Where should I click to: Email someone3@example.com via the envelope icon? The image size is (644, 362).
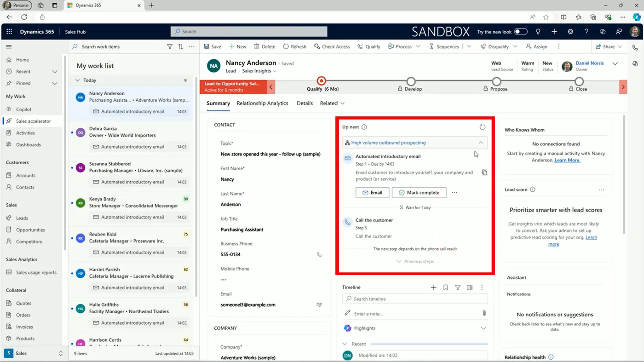tap(319, 304)
